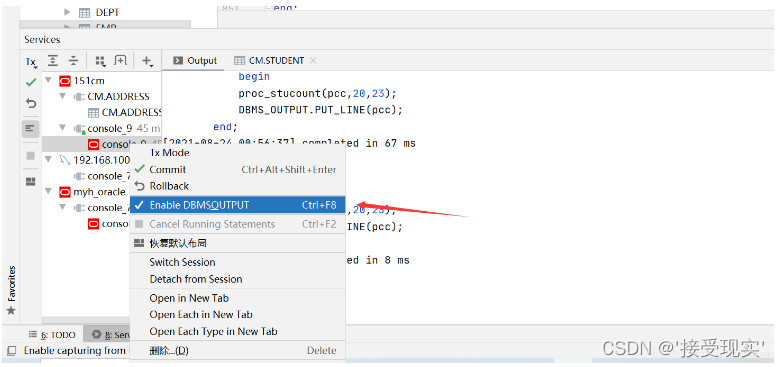Choose Open in New Tab menu item

[x=237, y=298]
